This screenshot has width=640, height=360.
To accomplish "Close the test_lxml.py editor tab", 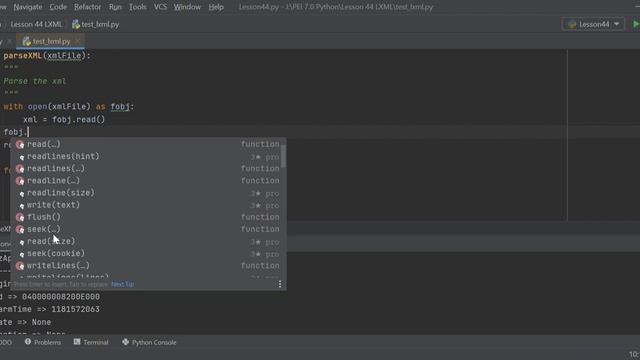I will point(78,41).
